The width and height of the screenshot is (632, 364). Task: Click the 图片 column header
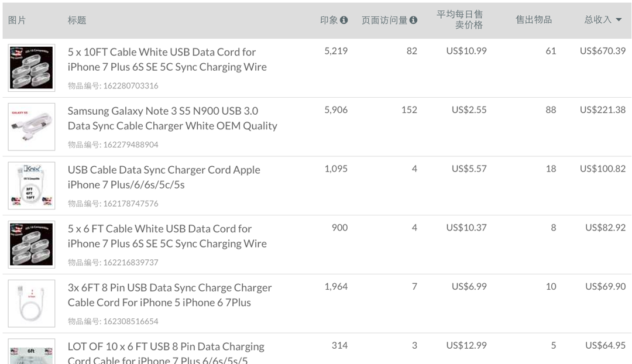[x=17, y=20]
